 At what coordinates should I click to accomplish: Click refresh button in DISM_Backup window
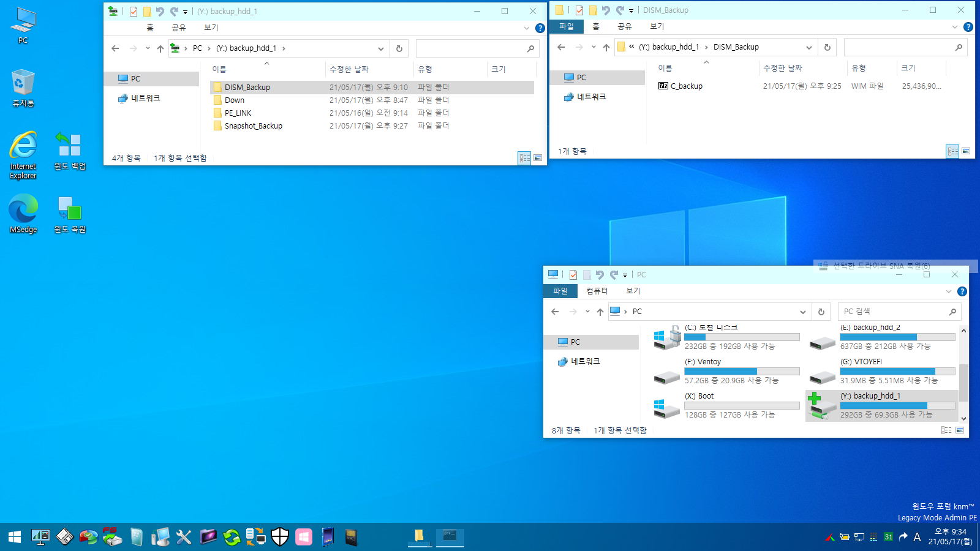(827, 47)
